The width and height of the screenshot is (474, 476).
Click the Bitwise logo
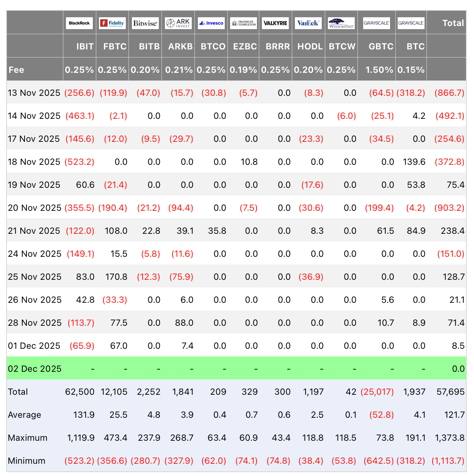[145, 23]
